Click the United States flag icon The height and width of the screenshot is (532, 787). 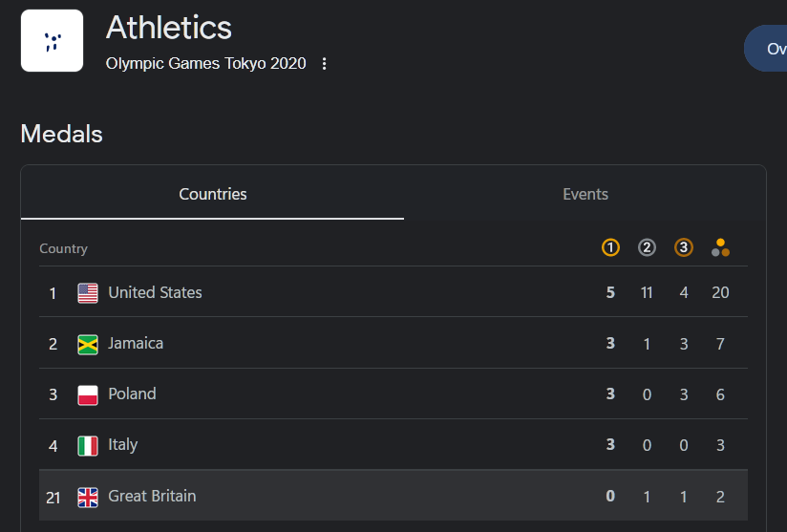pyautogui.click(x=88, y=293)
